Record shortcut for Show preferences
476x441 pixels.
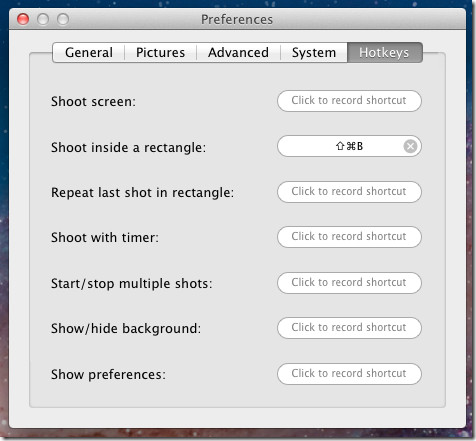click(x=349, y=374)
